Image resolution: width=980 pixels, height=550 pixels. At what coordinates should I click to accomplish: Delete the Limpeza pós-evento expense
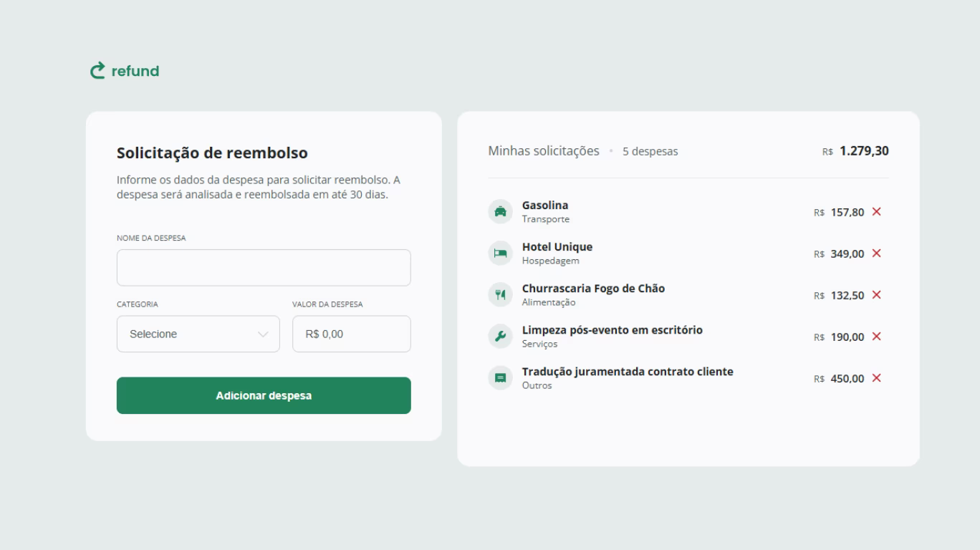pyautogui.click(x=876, y=337)
